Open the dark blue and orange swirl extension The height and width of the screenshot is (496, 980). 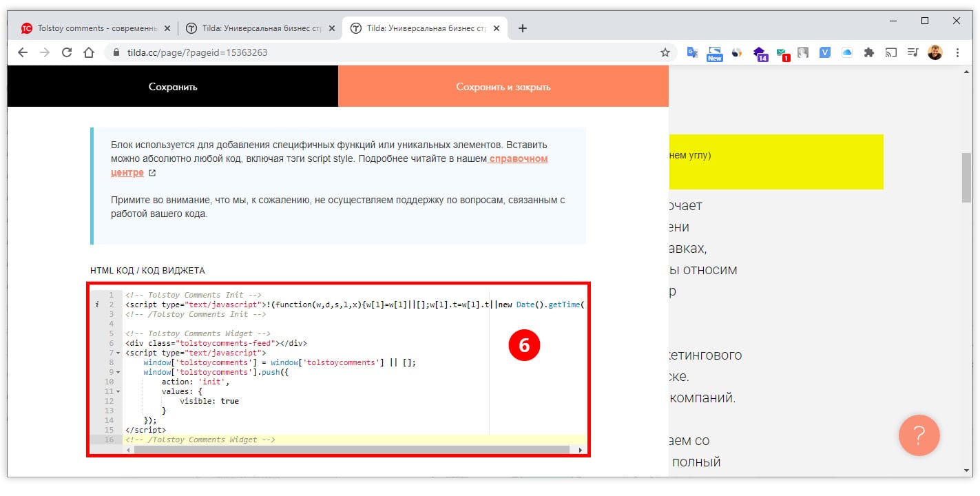tap(737, 52)
